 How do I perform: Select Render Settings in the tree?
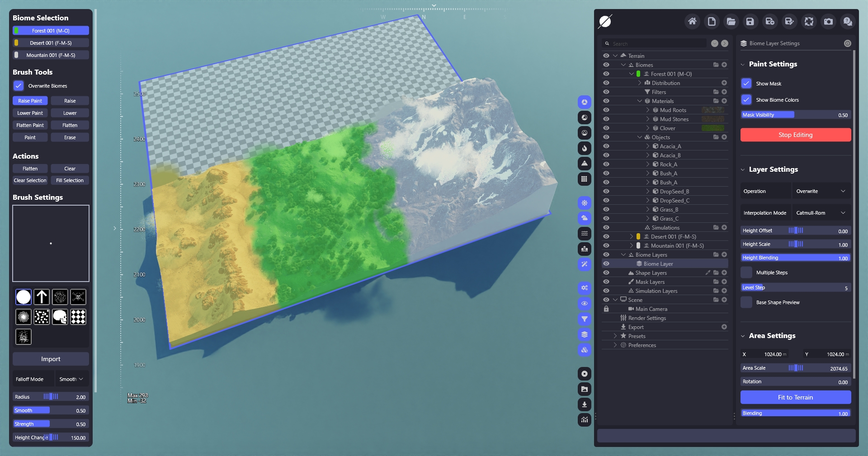tap(647, 318)
